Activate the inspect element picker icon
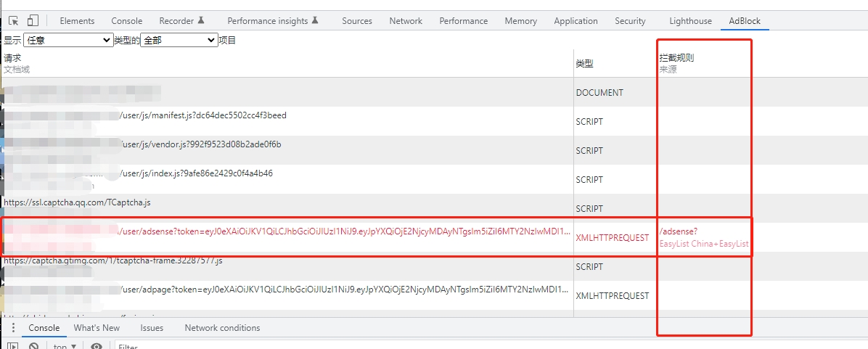Viewport: 868px width, 349px height. pyautogui.click(x=13, y=21)
